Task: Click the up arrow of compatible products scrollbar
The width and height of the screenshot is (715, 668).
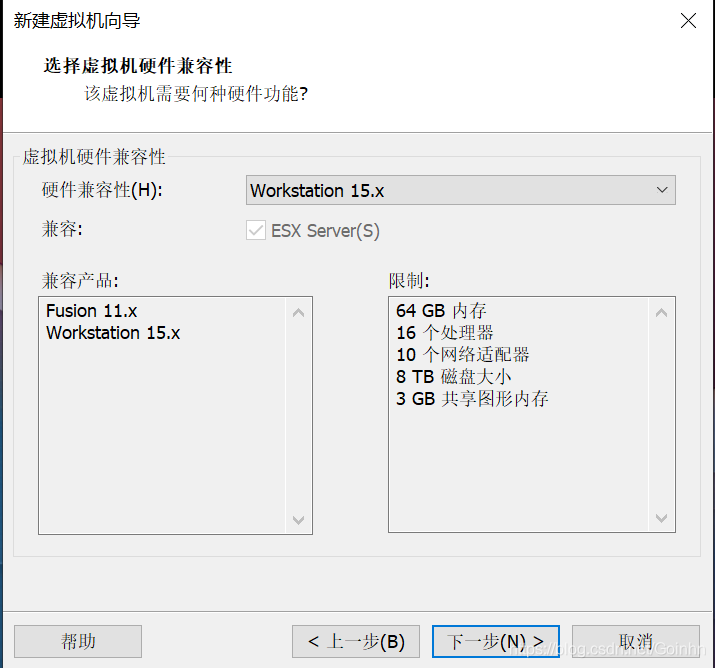Action: click(x=299, y=313)
